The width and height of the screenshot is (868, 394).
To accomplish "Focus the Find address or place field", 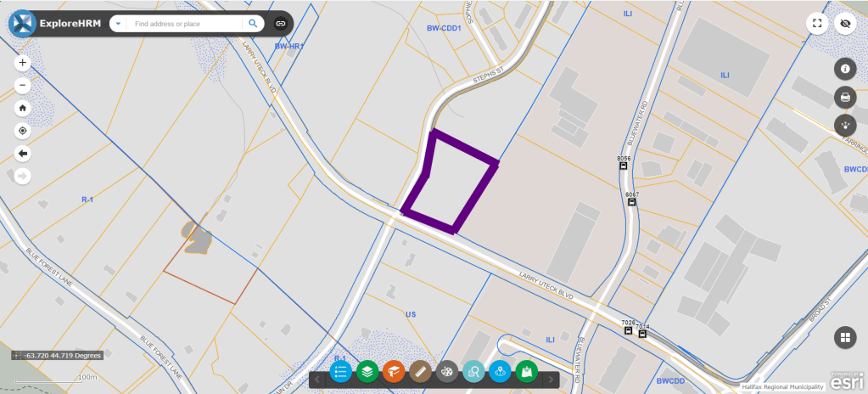I will pos(184,24).
